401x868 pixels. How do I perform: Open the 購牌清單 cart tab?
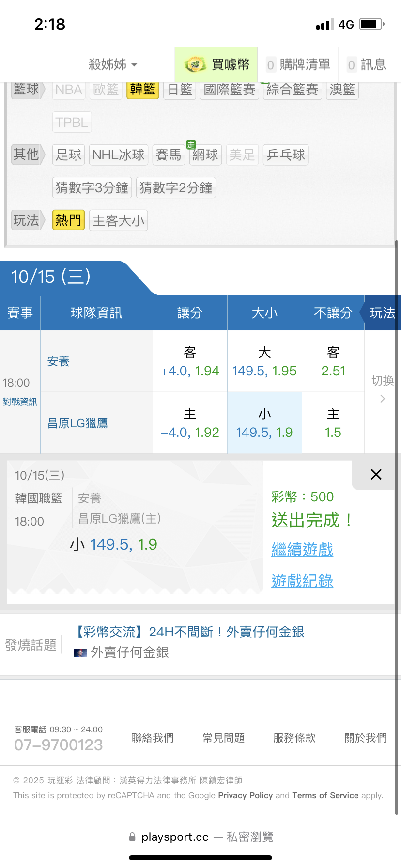[298, 64]
